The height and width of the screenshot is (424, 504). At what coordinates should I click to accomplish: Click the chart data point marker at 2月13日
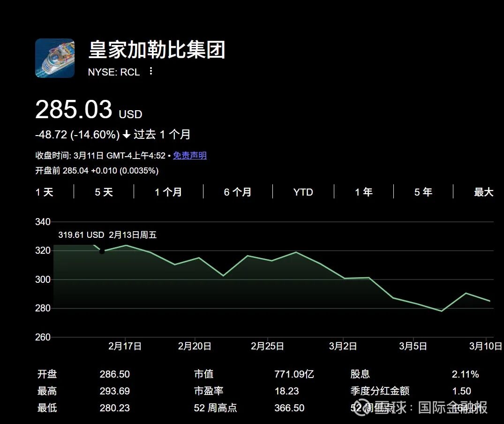pos(102,251)
